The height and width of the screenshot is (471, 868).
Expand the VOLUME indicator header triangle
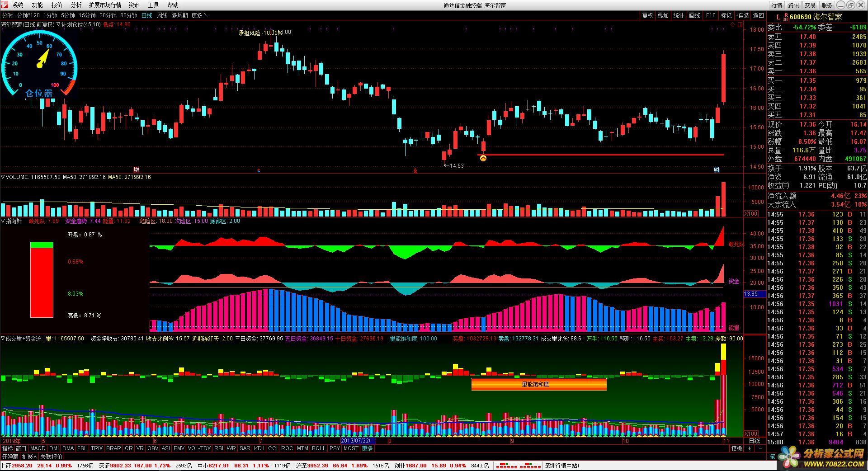(x=3, y=177)
